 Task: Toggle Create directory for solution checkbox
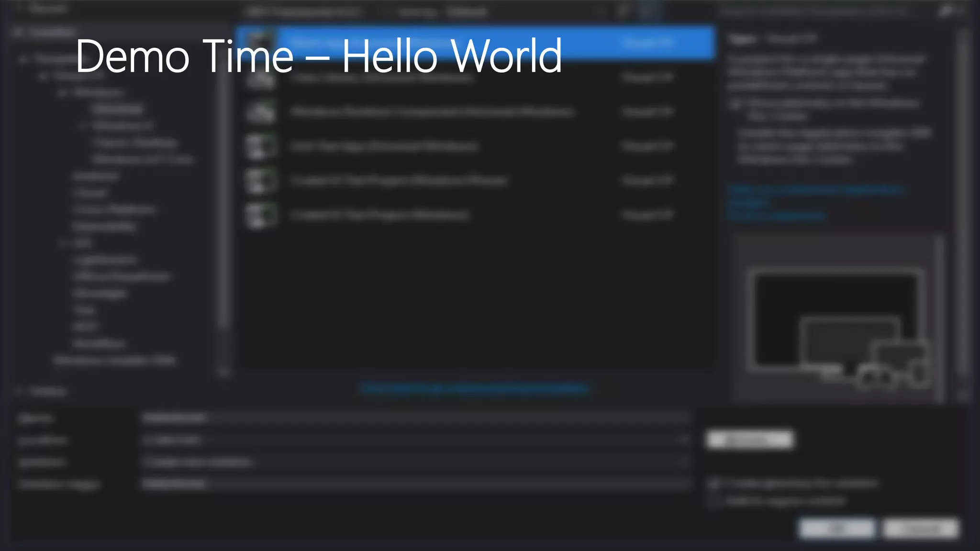[x=714, y=484]
